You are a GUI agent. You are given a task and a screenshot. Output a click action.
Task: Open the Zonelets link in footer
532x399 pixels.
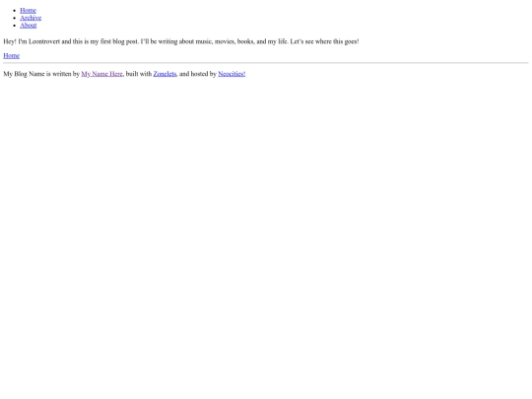165,74
